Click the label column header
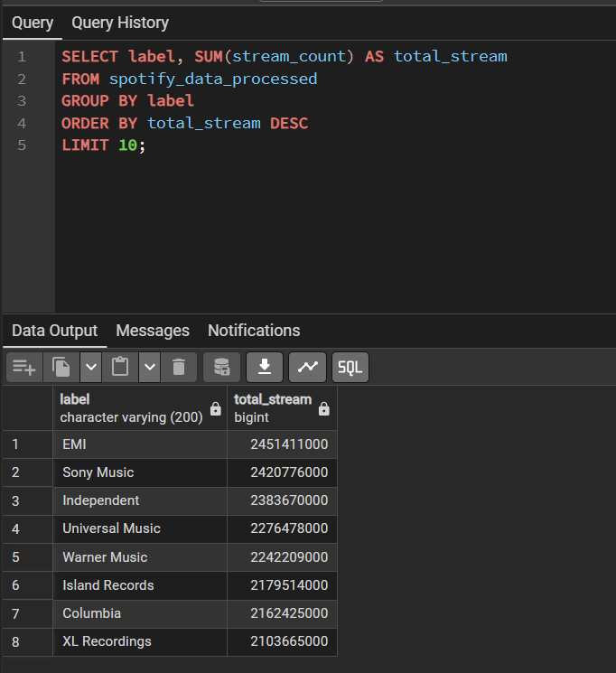The width and height of the screenshot is (616, 673). [140, 408]
